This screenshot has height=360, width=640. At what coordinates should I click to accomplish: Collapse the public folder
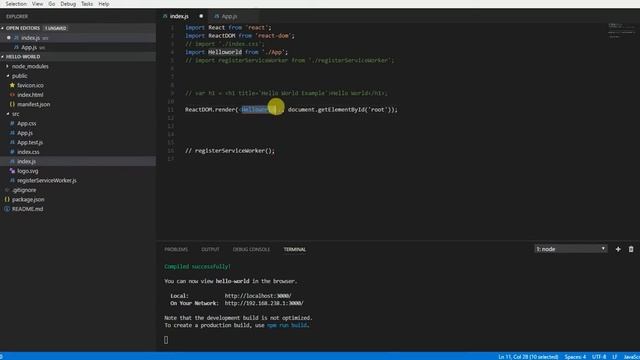point(19,76)
